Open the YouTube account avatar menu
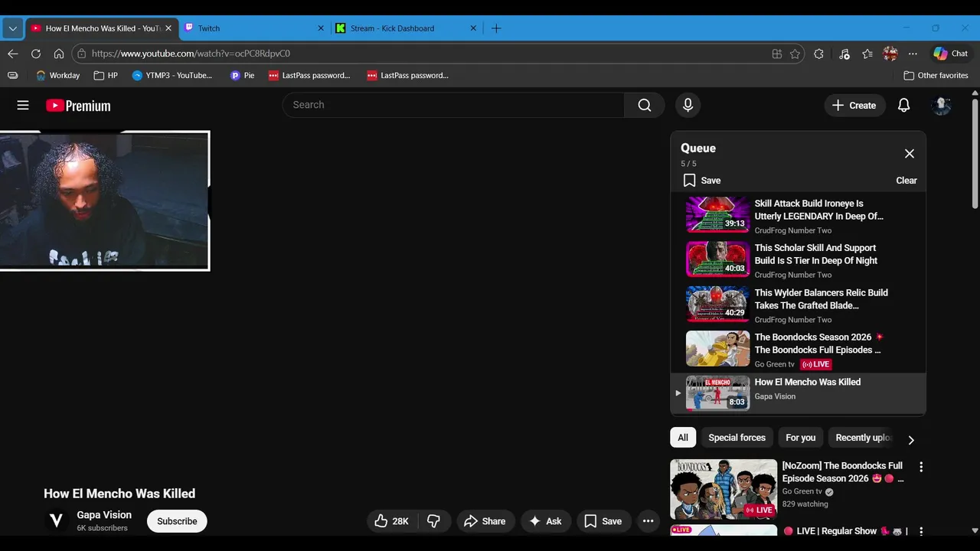980x551 pixels. coord(941,106)
